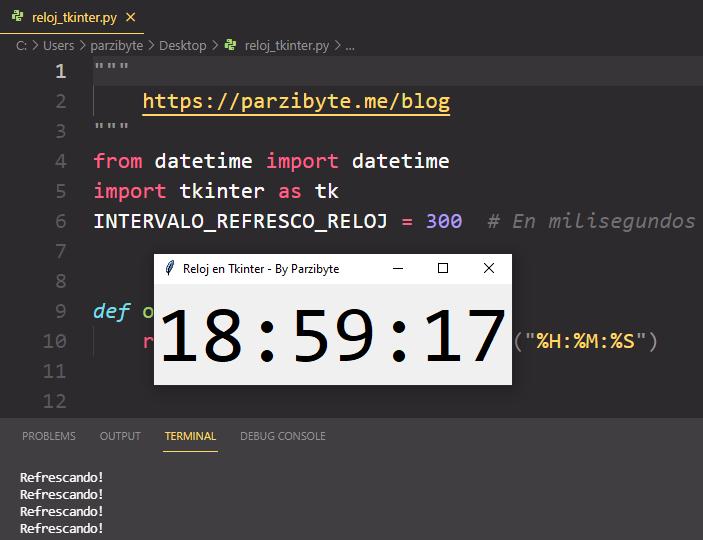Click the 'from' keyword on line 4
The height and width of the screenshot is (540, 703).
tap(118, 161)
